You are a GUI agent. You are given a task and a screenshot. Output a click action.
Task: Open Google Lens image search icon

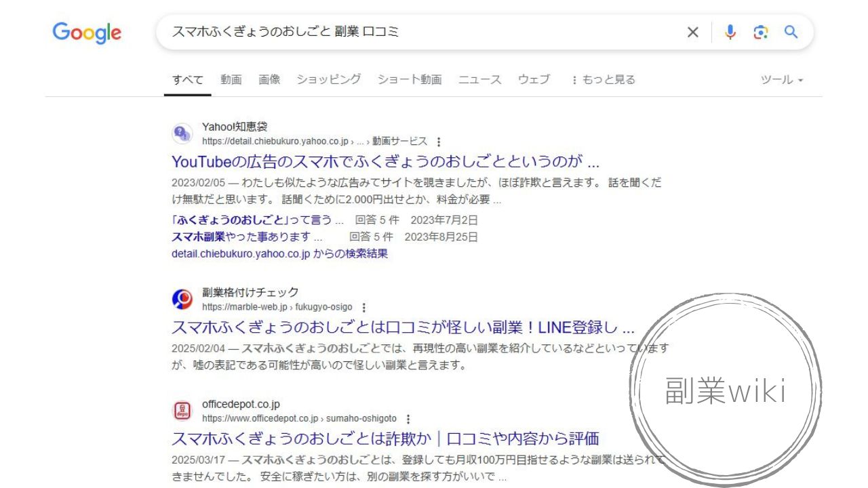(x=760, y=33)
